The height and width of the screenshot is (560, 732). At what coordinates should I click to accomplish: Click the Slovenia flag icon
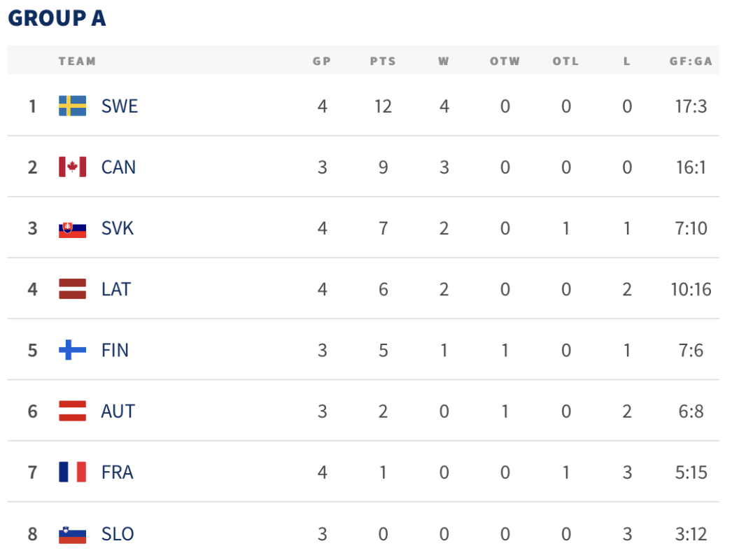coord(72,534)
